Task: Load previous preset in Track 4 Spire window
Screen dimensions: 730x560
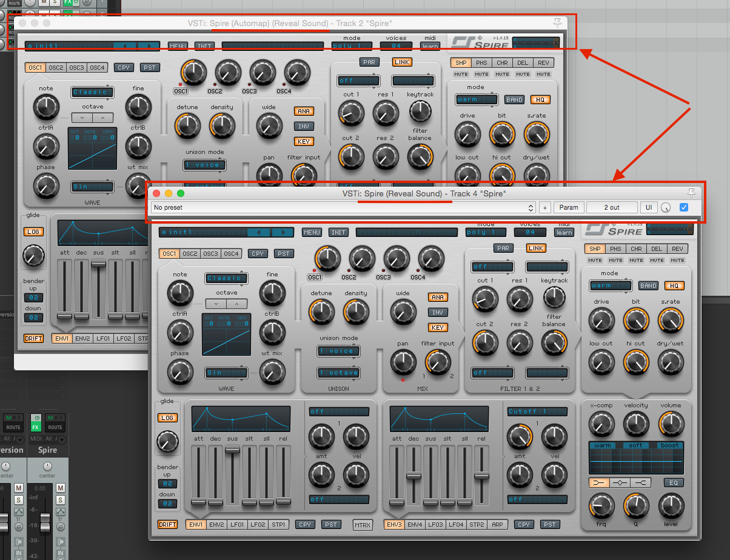Action: (x=260, y=232)
